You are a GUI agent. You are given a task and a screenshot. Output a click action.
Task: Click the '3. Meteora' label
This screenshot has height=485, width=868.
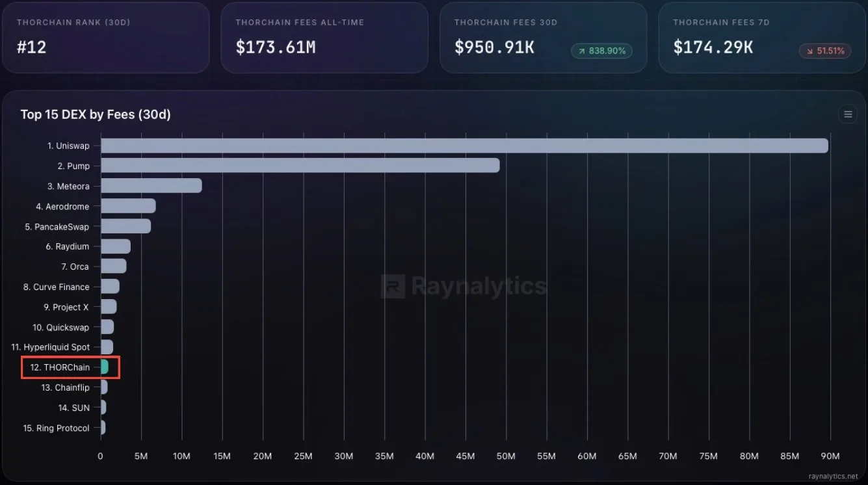coord(68,186)
